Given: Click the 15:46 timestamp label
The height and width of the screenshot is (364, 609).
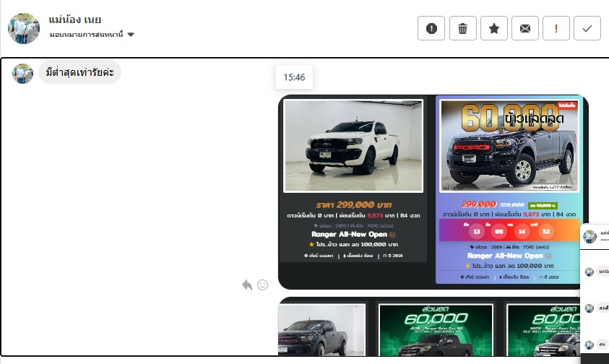Looking at the screenshot, I should [x=294, y=77].
